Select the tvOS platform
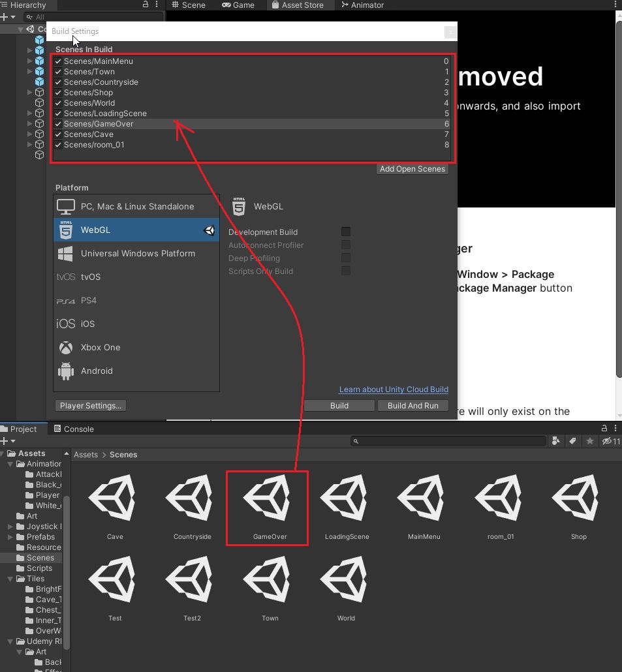Screen dimensions: 622x672 (x=136, y=277)
